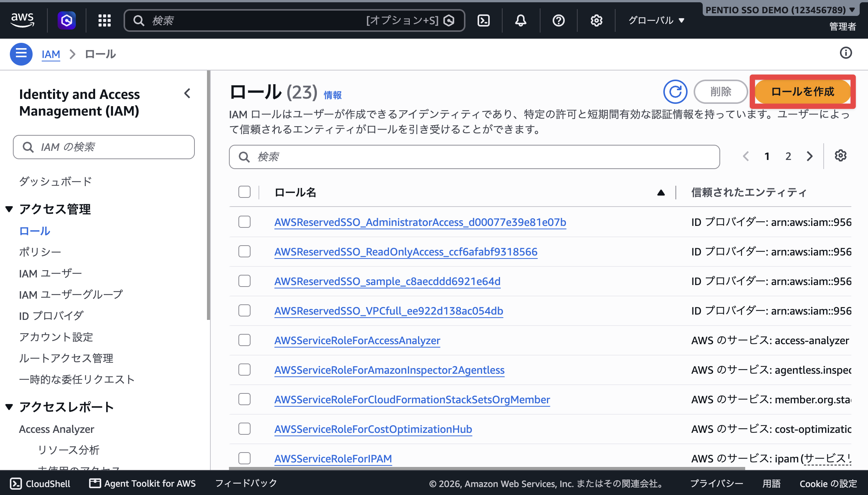Check AWSReservedSSO_ReadOnlyAccess role checkbox
868x495 pixels.
244,251
